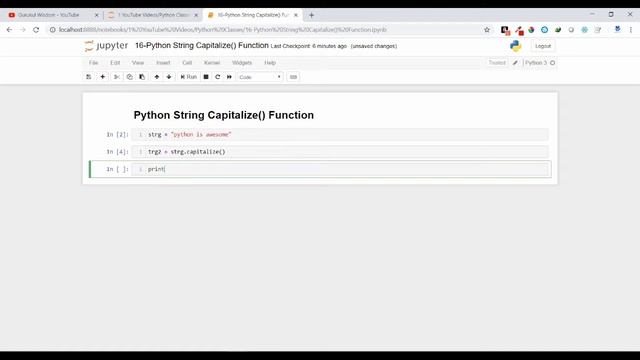This screenshot has height=360, width=640.
Task: Interrupt the kernel with the stop icon
Action: [x=206, y=77]
